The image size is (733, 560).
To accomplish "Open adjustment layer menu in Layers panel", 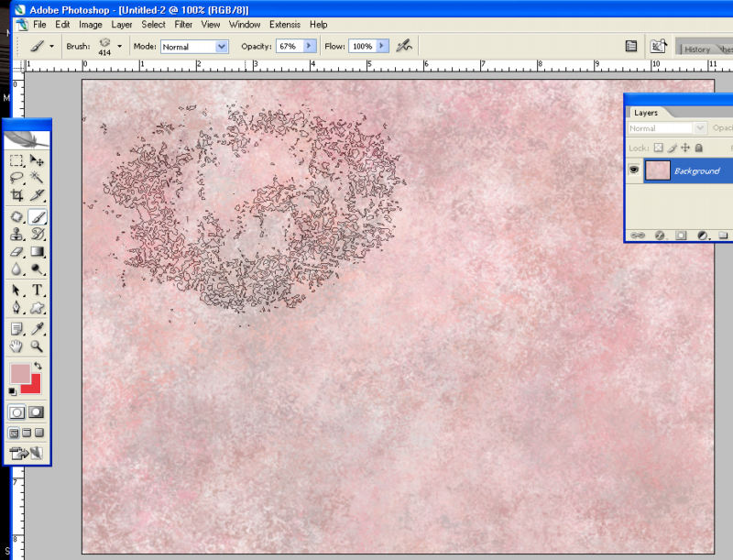I will pos(702,236).
